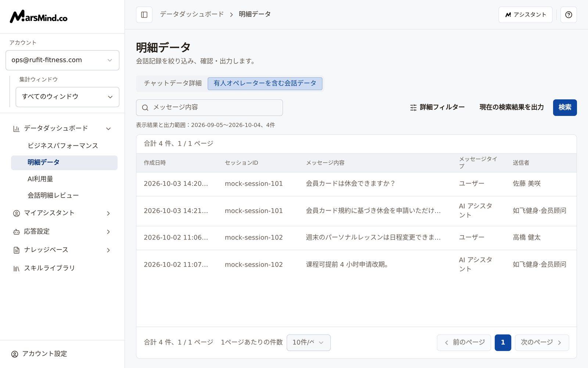Click the 次のページ button

coord(542,343)
